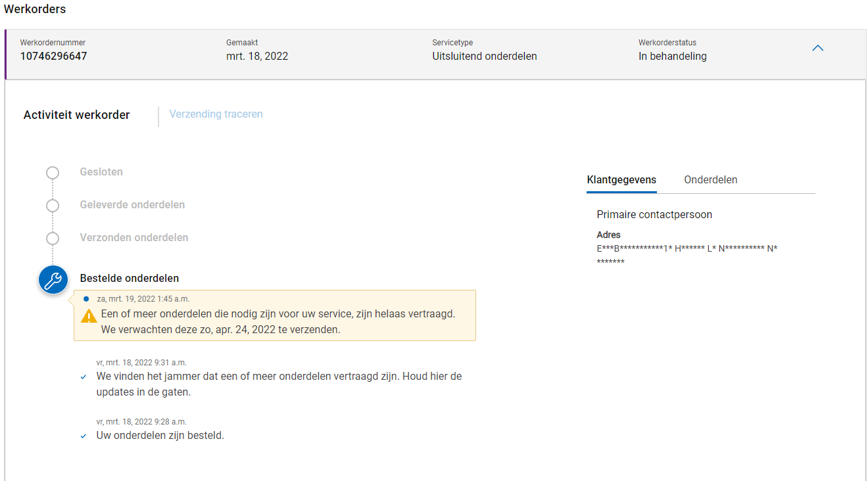Click the yellow warning triangle icon
The width and height of the screenshot is (868, 481).
click(x=89, y=315)
